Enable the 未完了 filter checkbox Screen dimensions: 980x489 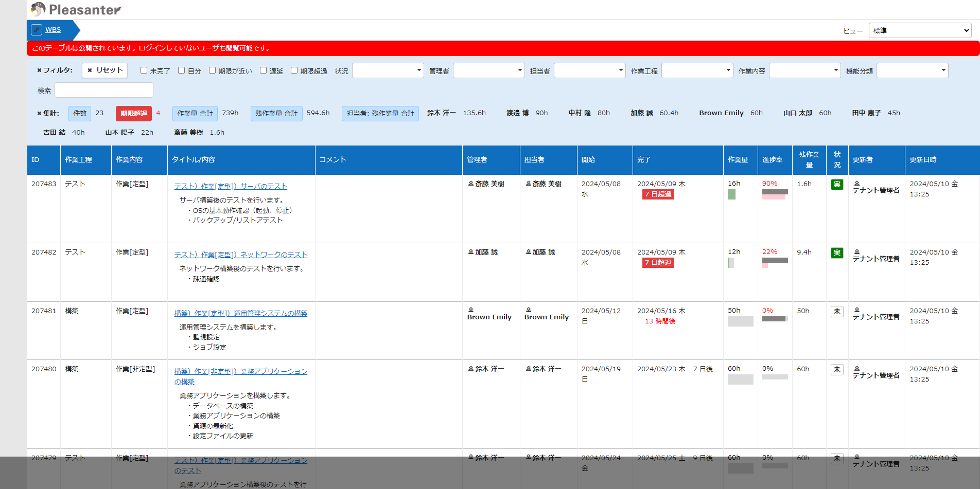(x=144, y=70)
